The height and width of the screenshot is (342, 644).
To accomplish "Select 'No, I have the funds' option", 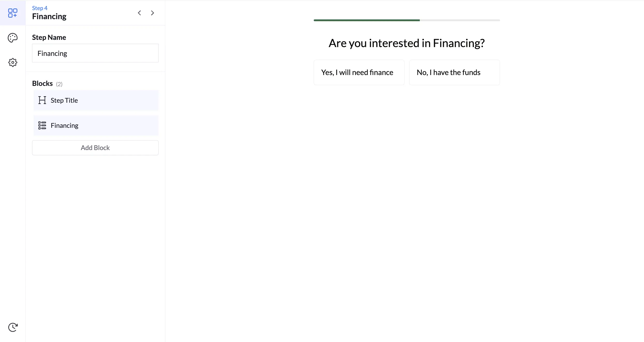I will pos(454,72).
